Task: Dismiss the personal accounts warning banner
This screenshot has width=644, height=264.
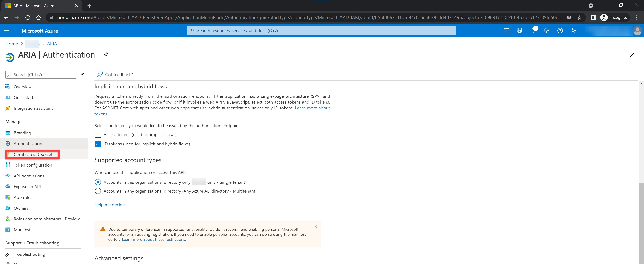Action: point(315,227)
